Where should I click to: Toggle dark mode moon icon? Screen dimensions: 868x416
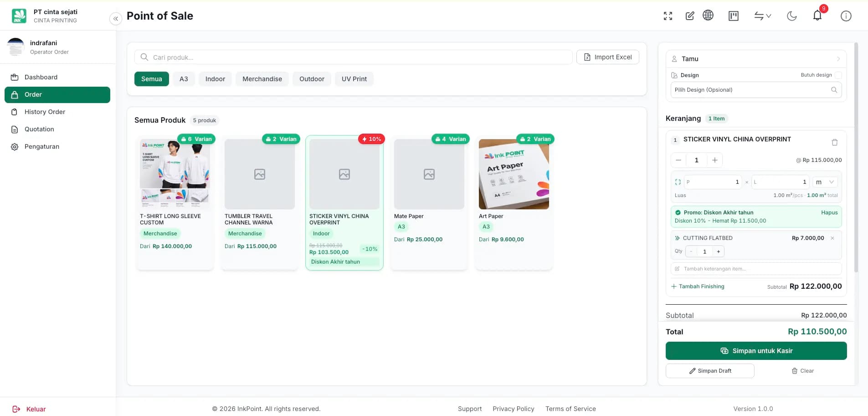point(792,16)
